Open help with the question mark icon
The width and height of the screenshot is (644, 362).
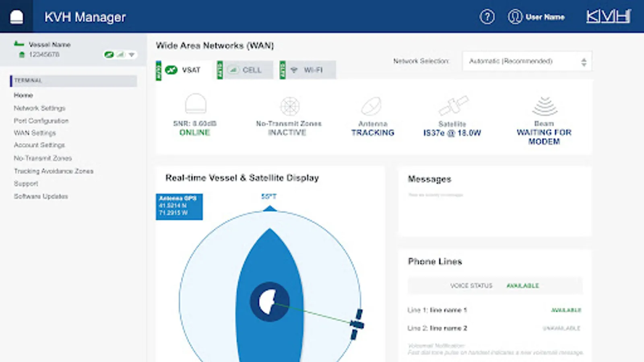pyautogui.click(x=487, y=17)
